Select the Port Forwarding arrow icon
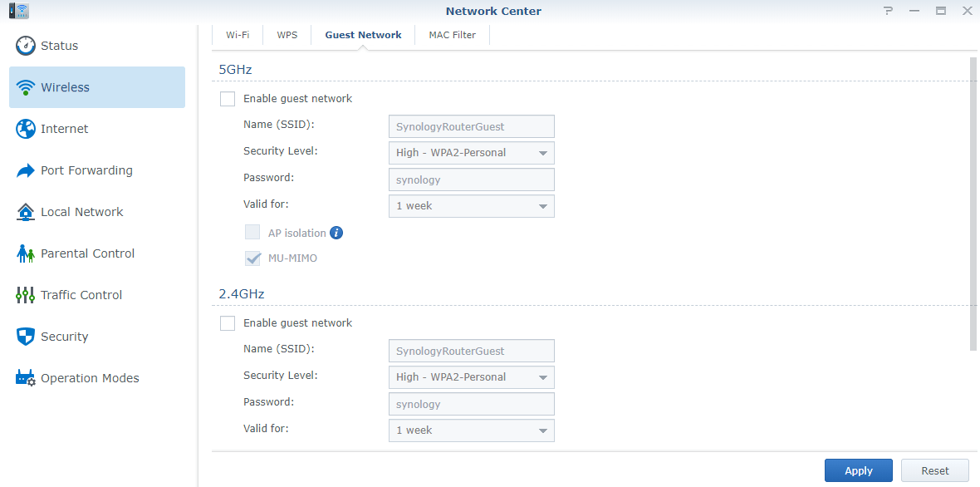 (x=26, y=170)
